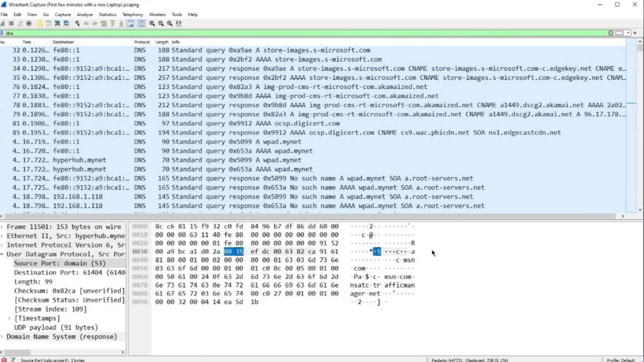The height and width of the screenshot is (362, 644).
Task: Reload the capture file icon
Action: (x=66, y=23)
